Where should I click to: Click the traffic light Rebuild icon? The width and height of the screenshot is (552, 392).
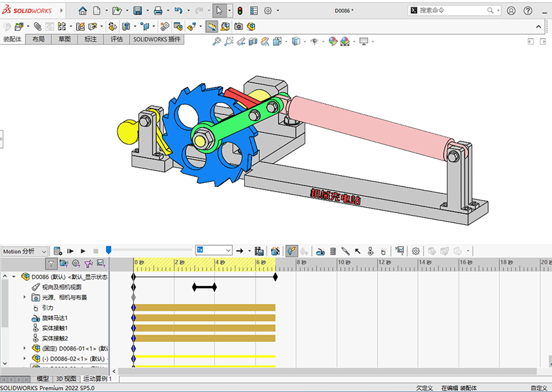(239, 11)
